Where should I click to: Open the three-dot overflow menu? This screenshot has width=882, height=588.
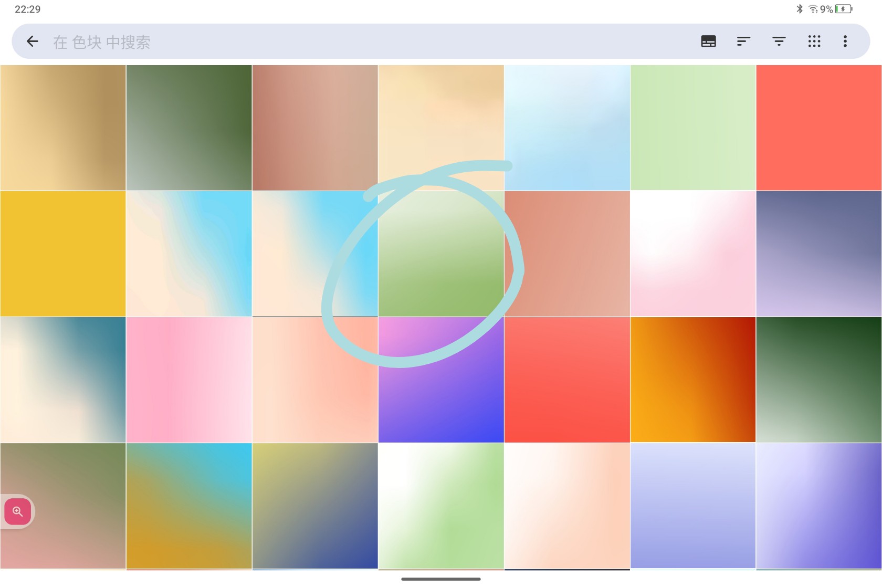click(x=845, y=41)
